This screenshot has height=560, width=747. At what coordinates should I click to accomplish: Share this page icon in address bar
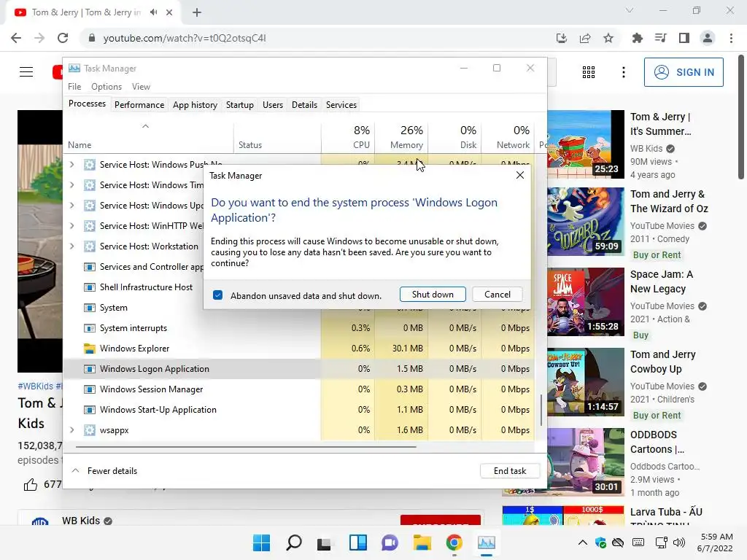585,38
